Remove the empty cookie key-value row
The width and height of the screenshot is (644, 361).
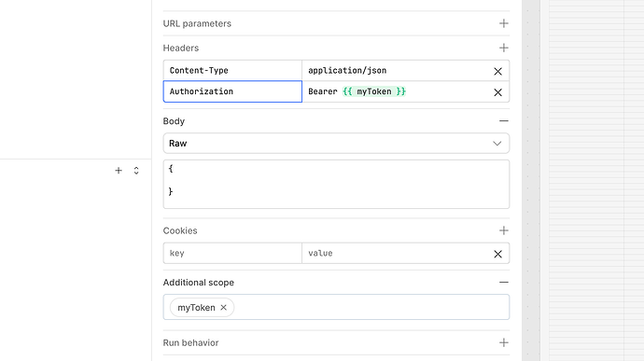(x=497, y=254)
